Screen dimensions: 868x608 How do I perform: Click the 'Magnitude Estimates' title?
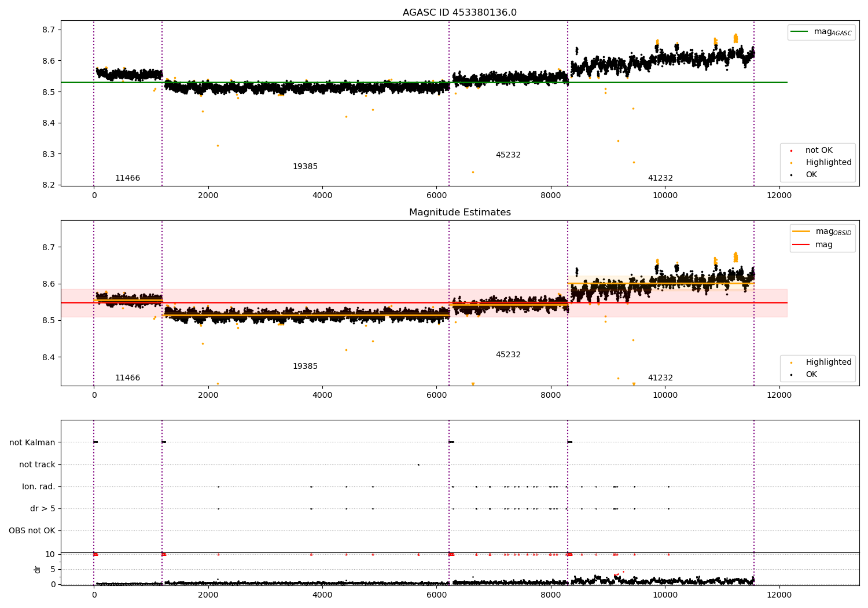click(460, 213)
